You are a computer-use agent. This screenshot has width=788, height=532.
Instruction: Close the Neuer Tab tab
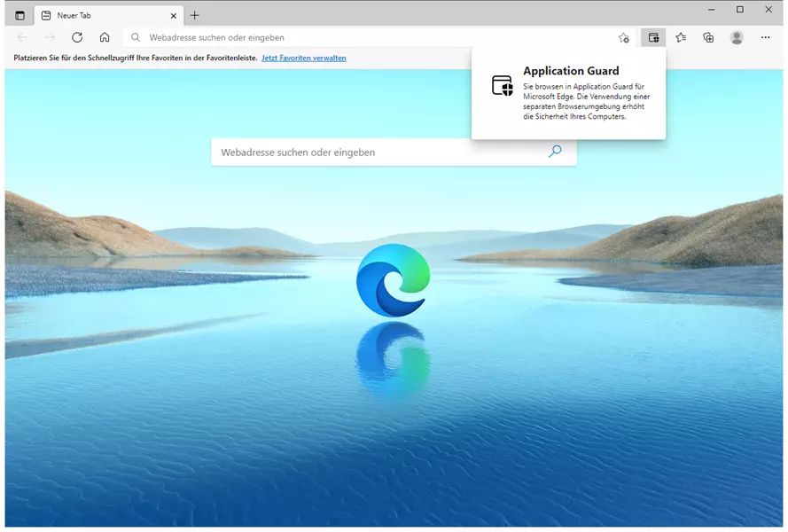click(172, 15)
